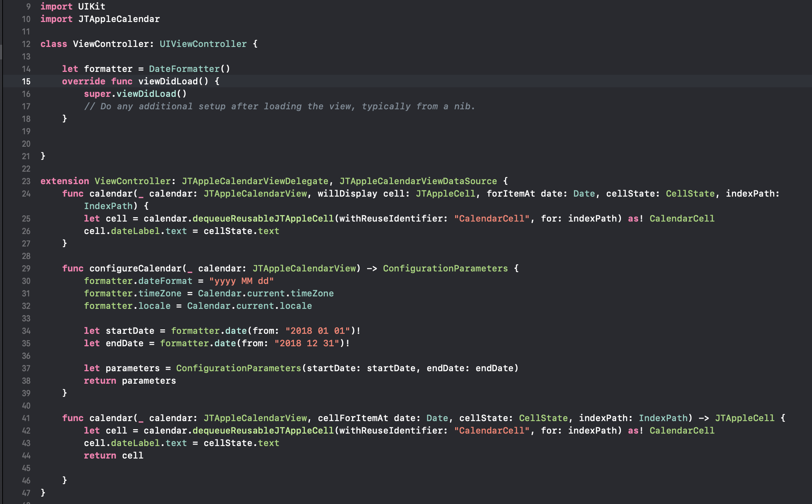The height and width of the screenshot is (504, 812).
Task: Click 'ConfigurationParameters' return type on line 29
Action: 445,269
